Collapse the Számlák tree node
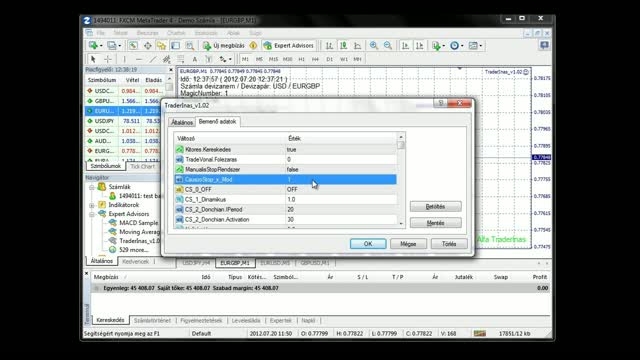The width and height of the screenshot is (640, 360). click(x=92, y=187)
